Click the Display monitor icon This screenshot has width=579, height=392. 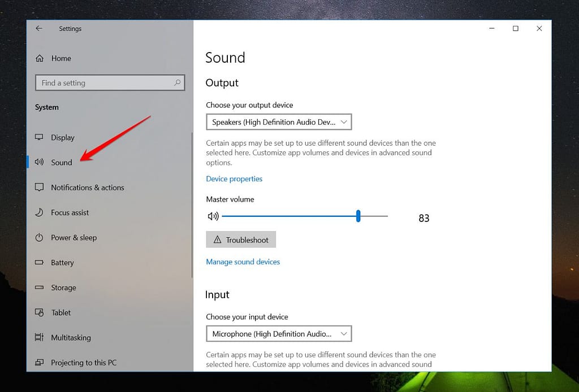coord(39,137)
